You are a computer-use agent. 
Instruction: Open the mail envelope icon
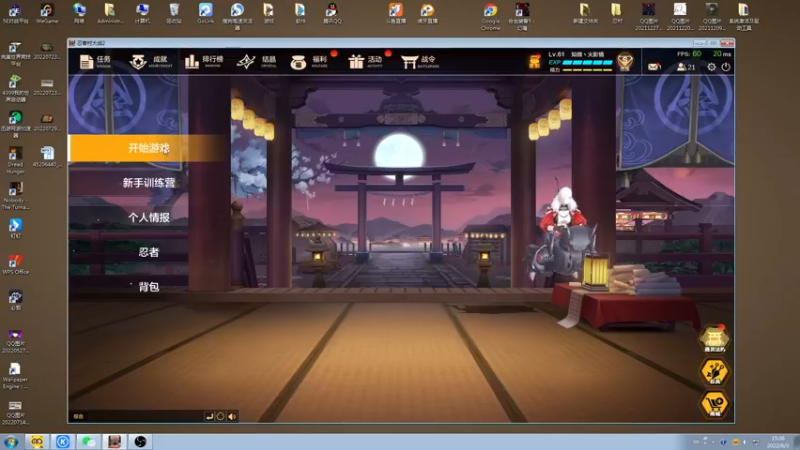pyautogui.click(x=654, y=67)
